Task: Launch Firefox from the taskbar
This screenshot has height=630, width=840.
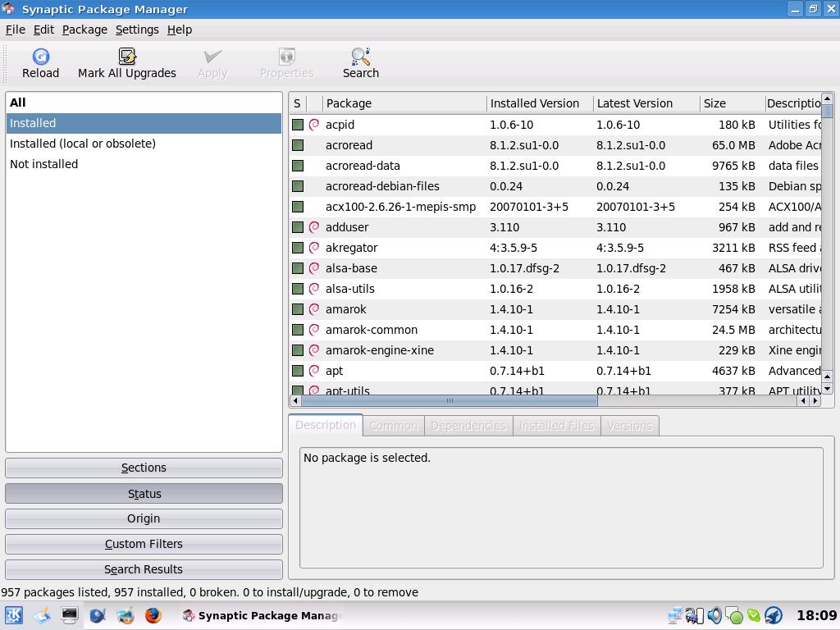Action: tap(153, 615)
